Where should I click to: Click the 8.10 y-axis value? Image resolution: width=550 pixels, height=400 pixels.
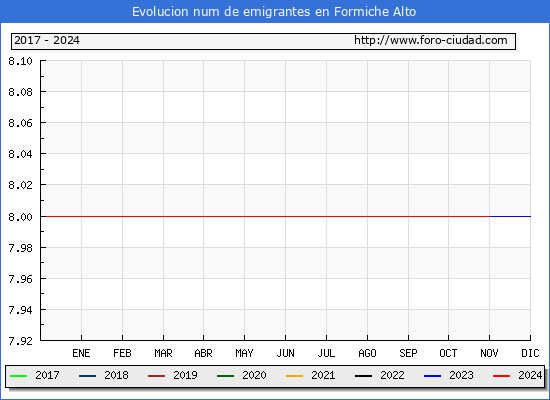[x=20, y=61]
